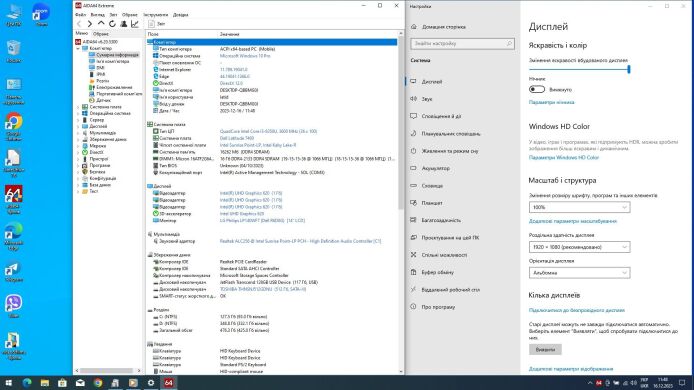This screenshot has height=390, width=694.
Task: Open Звіт menu in AIDA64 menu bar
Action: click(113, 15)
